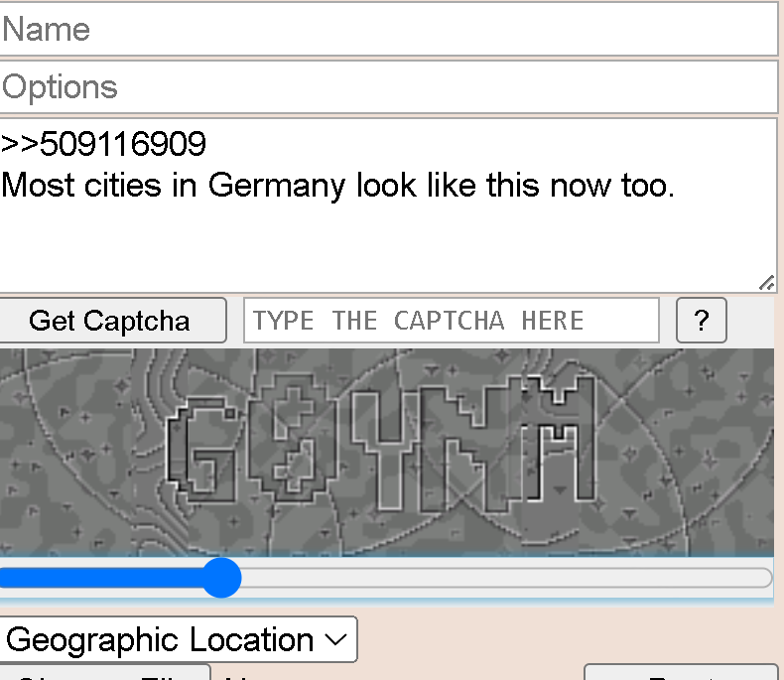Open the Geographic Location dropdown
This screenshot has height=680, width=784.
[178, 639]
